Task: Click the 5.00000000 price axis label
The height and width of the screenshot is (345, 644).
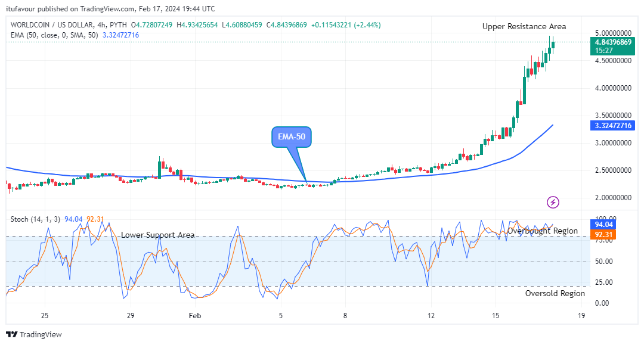Action: click(x=613, y=33)
